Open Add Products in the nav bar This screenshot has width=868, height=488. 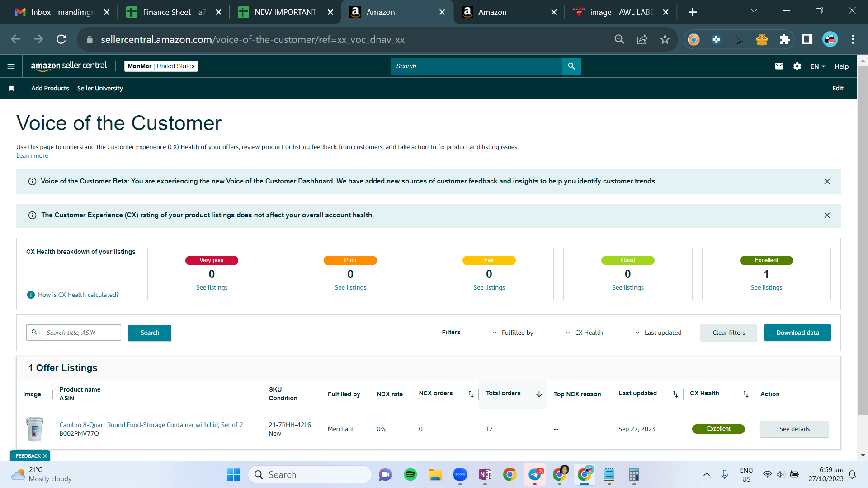[50, 89]
